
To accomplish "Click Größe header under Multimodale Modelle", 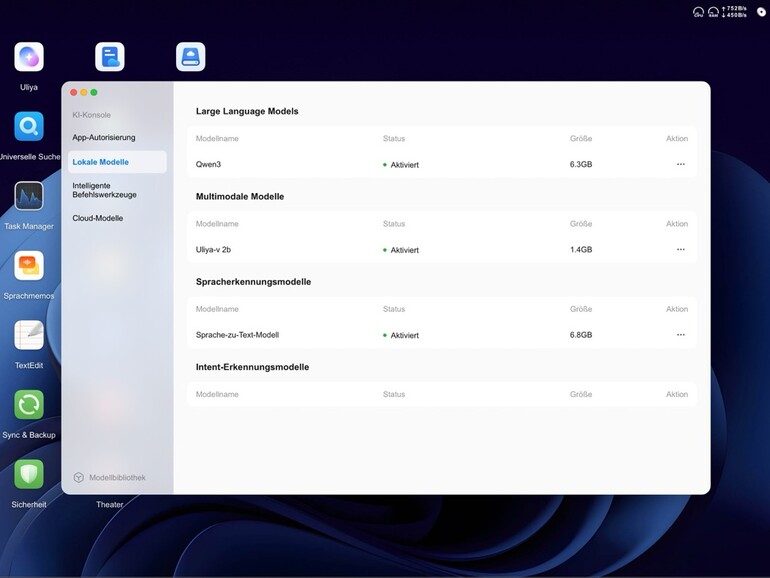I will coord(581,224).
